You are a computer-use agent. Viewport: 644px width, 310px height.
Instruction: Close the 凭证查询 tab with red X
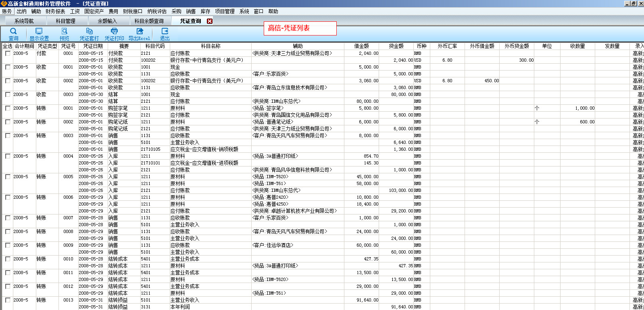[210, 21]
